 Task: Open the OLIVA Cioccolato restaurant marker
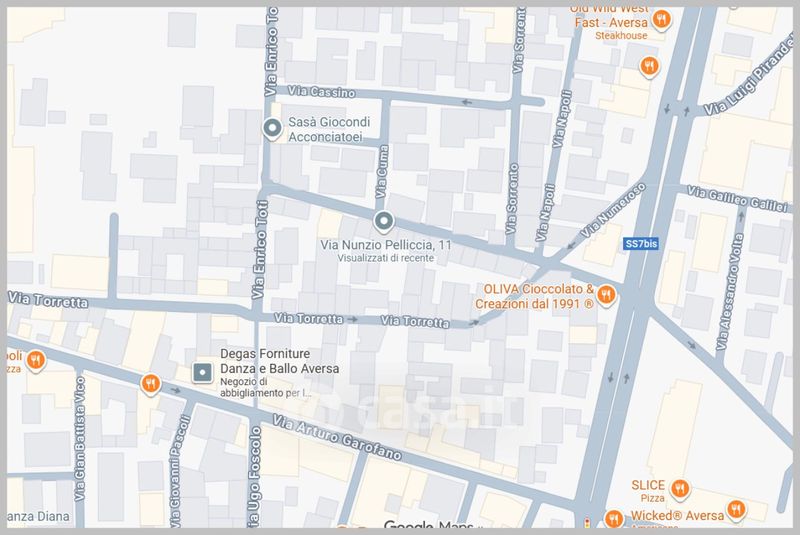(606, 295)
